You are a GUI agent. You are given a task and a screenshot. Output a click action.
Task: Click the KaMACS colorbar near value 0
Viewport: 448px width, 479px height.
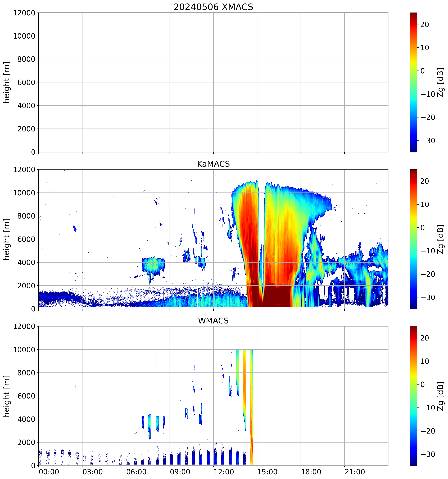[x=413, y=228]
